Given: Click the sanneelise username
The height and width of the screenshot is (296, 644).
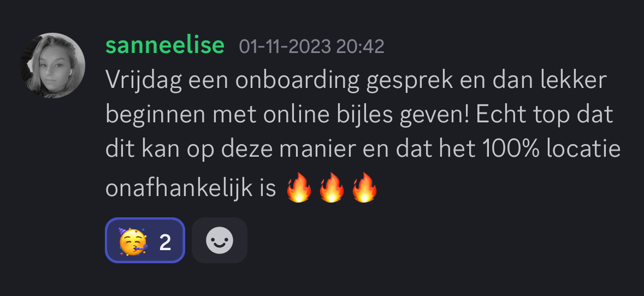Looking at the screenshot, I should tap(165, 45).
